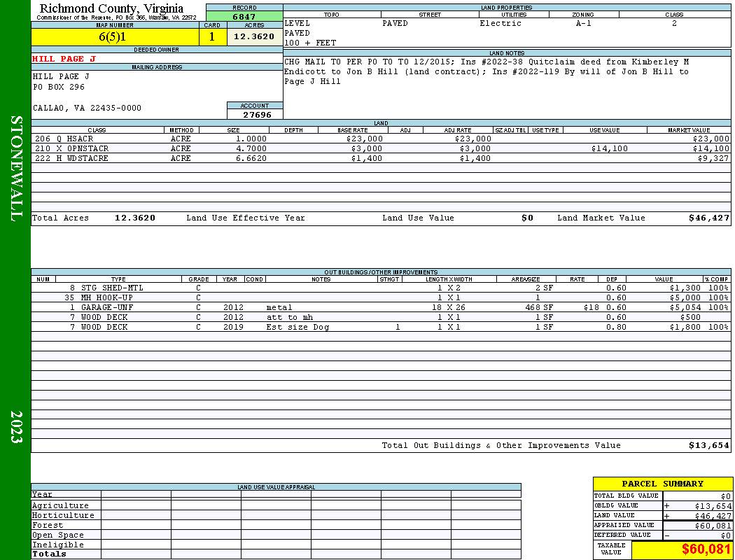Click the red TAXABLE VALUE $60,081
This screenshot has height=560, width=735.
[706, 549]
